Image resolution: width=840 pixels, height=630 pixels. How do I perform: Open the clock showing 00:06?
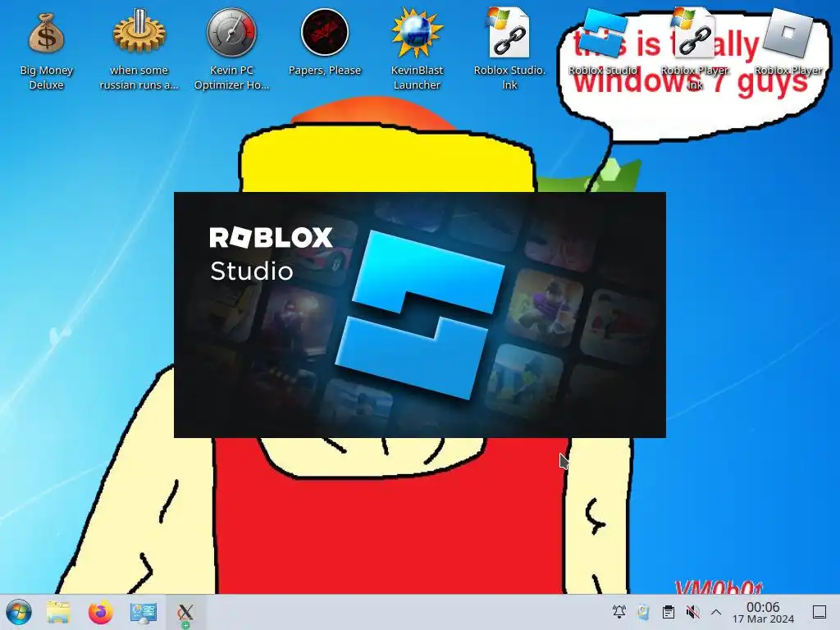[763, 606]
